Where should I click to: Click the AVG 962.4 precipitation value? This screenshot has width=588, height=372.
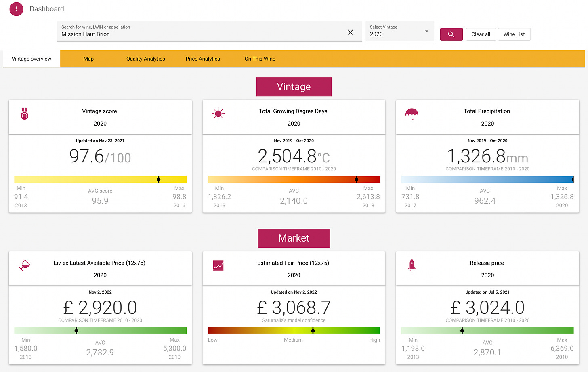[485, 201]
